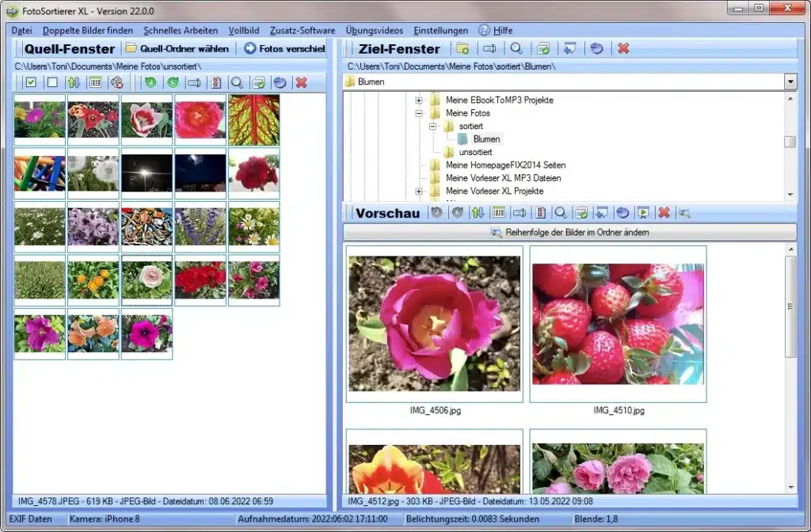Click magnifier icon in Vorschau toolbar
Image resolution: width=811 pixels, height=532 pixels.
(561, 212)
